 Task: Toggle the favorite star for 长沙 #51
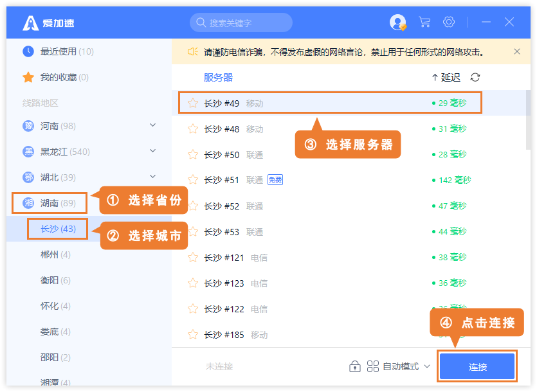coord(192,181)
